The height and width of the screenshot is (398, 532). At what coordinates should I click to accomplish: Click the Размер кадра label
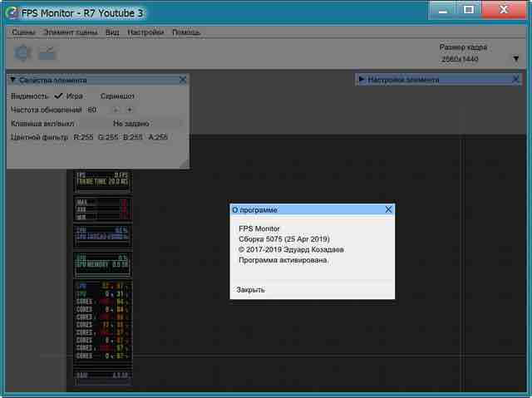[463, 47]
